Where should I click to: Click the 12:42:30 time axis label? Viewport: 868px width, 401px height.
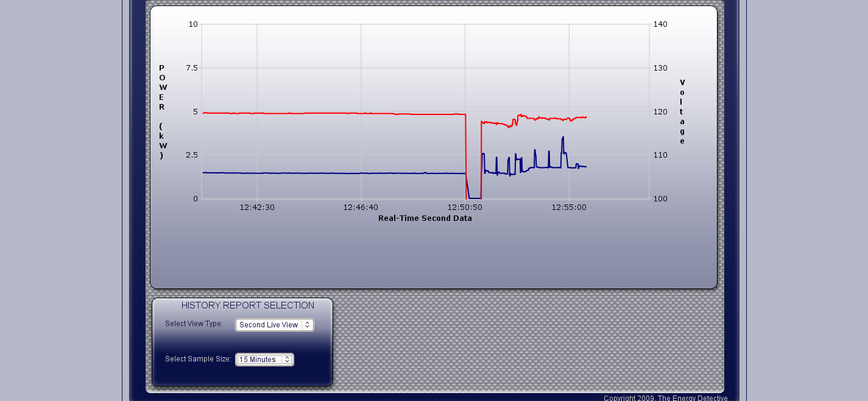coord(257,207)
